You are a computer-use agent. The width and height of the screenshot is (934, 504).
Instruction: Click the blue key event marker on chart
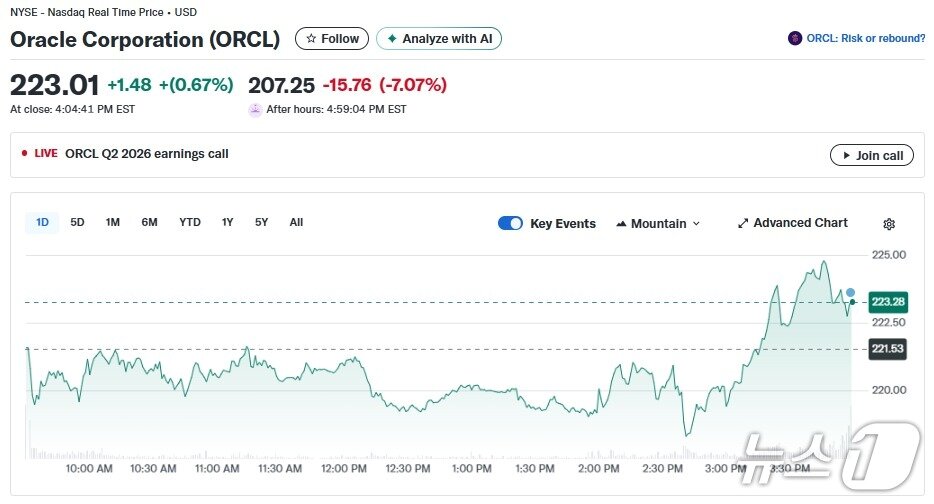tap(851, 293)
